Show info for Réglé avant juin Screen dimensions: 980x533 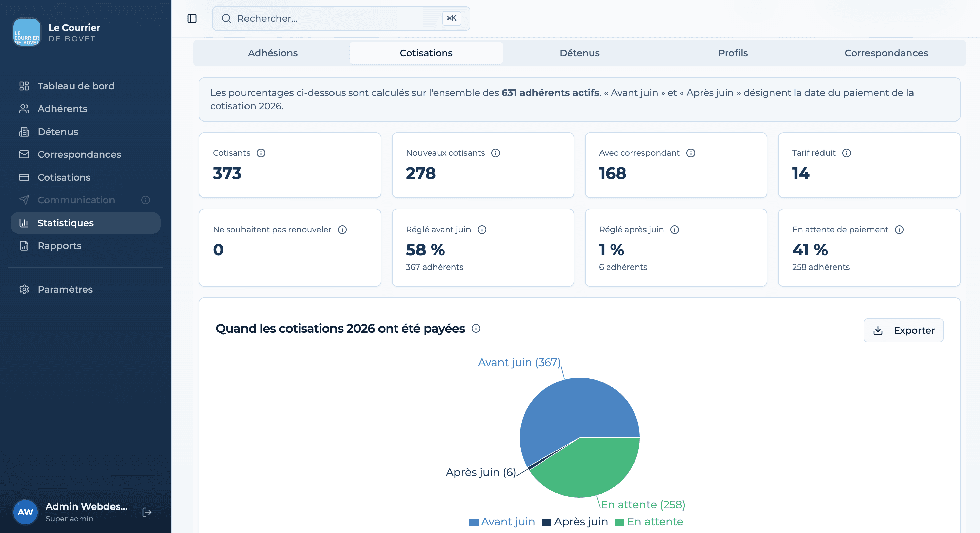pyautogui.click(x=482, y=230)
